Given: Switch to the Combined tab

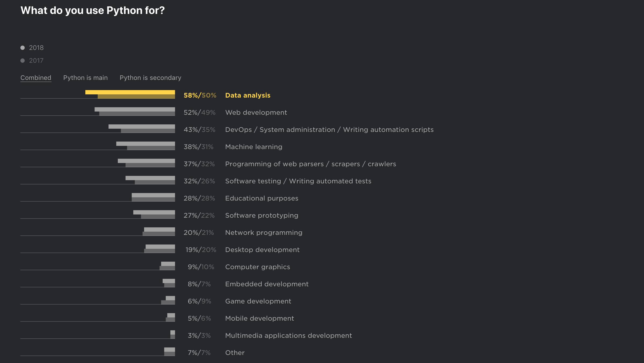Looking at the screenshot, I should point(36,78).
